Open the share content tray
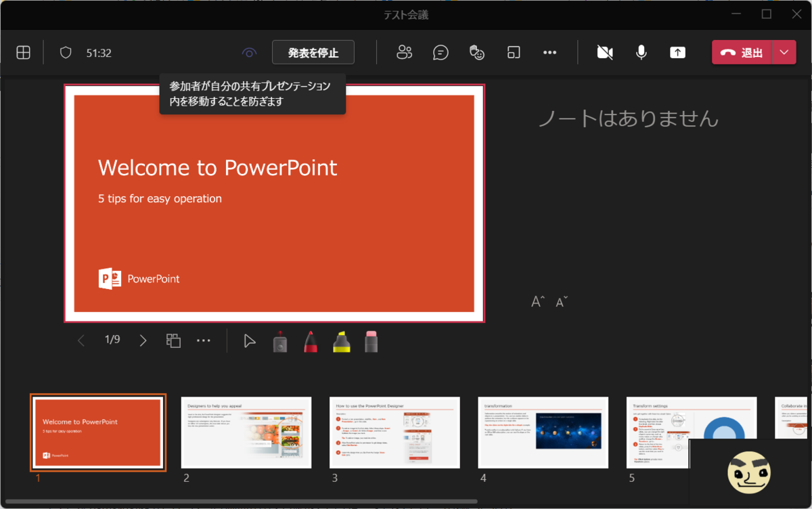Viewport: 812px width, 509px height. click(x=677, y=53)
